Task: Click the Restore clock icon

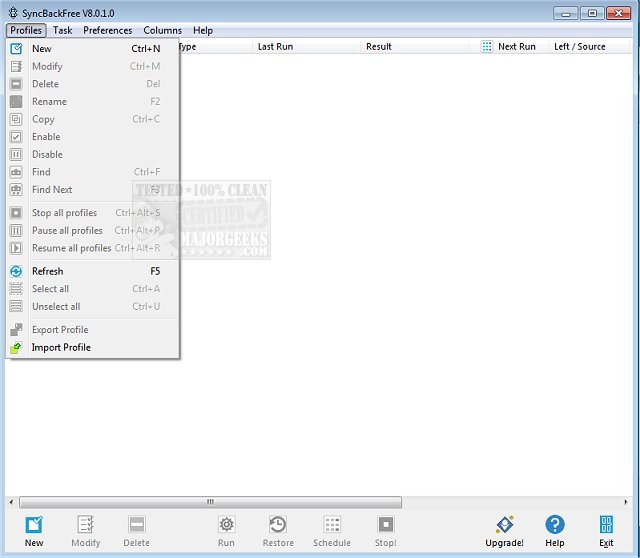Action: (x=278, y=524)
